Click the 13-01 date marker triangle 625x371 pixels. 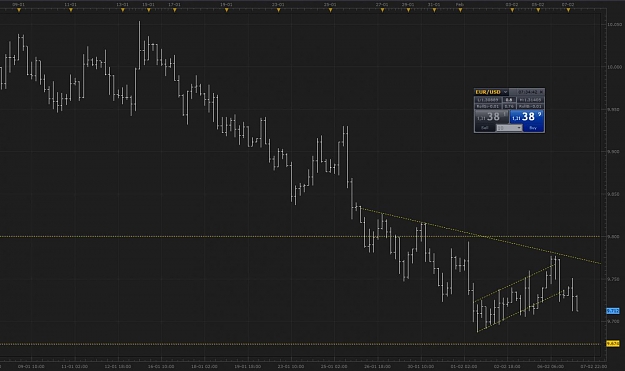tap(122, 10)
